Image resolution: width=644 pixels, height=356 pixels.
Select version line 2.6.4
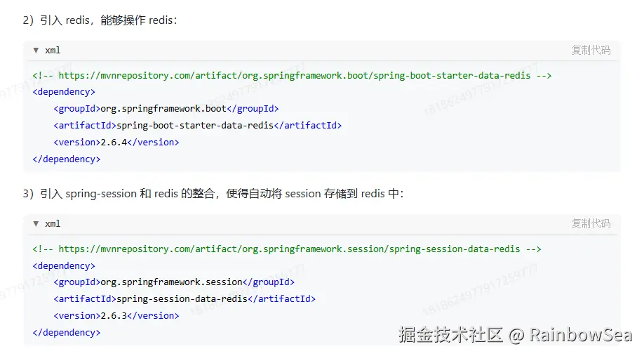pos(116,143)
